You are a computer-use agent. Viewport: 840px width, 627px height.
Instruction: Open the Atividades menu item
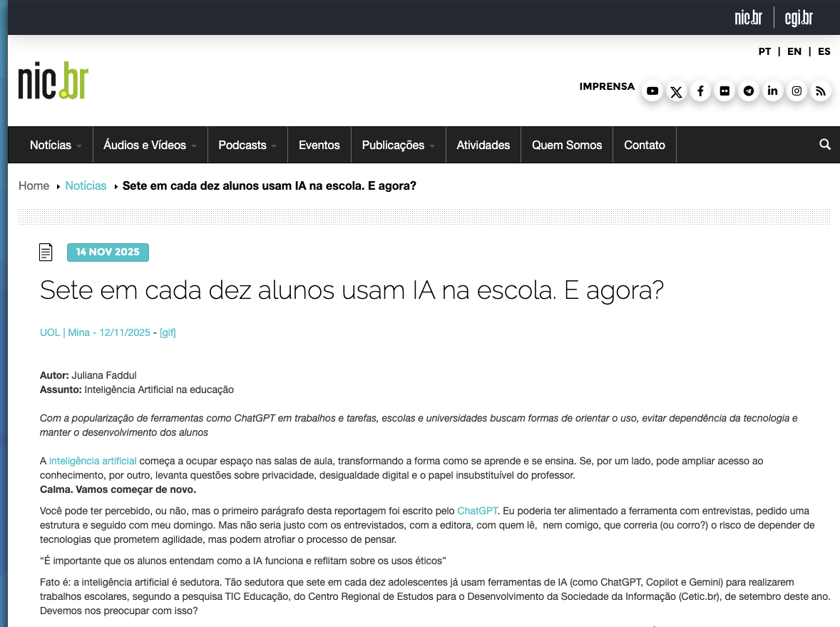coord(483,146)
